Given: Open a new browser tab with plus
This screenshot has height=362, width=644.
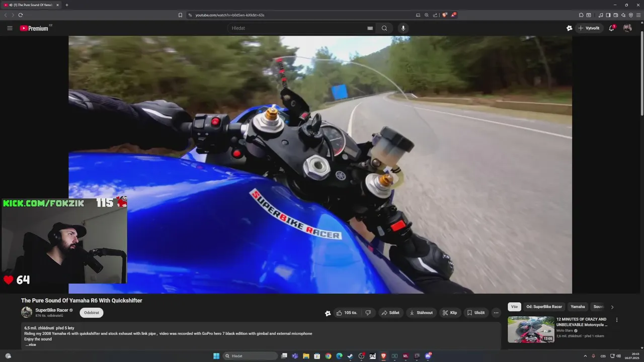Looking at the screenshot, I should pyautogui.click(x=67, y=5).
